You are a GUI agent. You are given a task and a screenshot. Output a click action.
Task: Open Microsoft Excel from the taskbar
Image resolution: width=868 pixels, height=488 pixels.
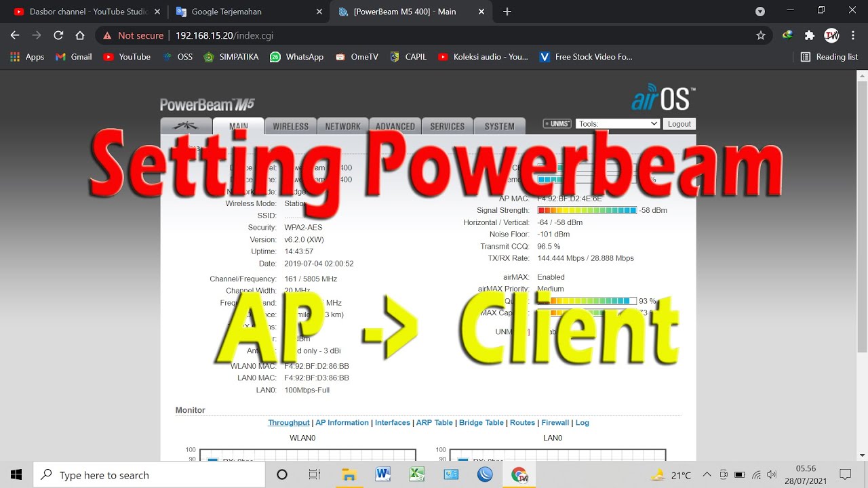[x=416, y=474]
